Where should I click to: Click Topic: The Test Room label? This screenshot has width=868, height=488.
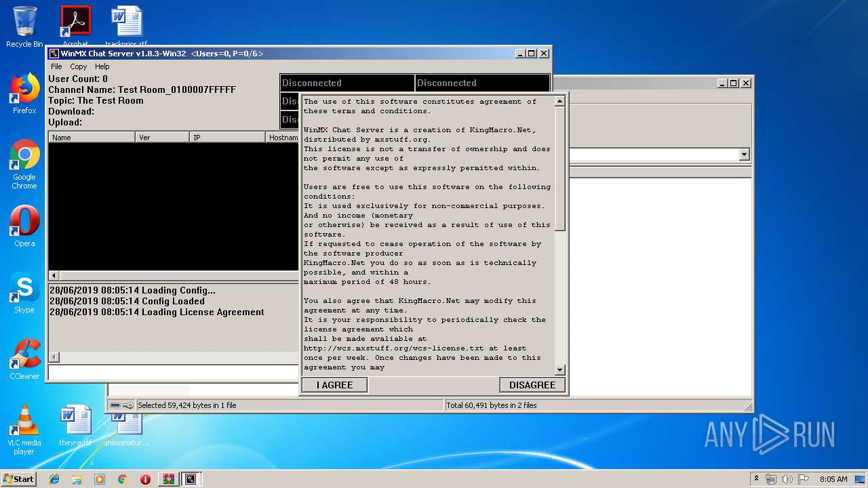tap(96, 100)
